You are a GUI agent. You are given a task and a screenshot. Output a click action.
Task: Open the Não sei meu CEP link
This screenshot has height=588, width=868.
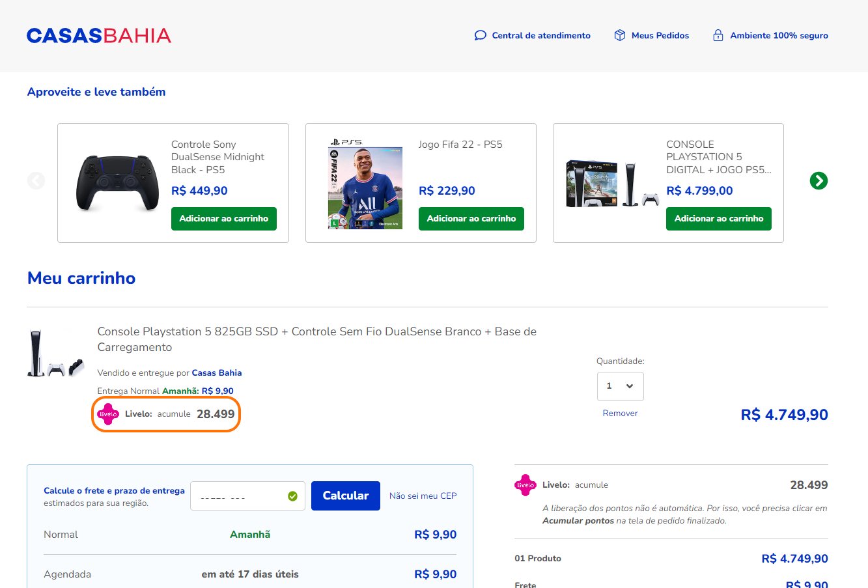pos(423,496)
